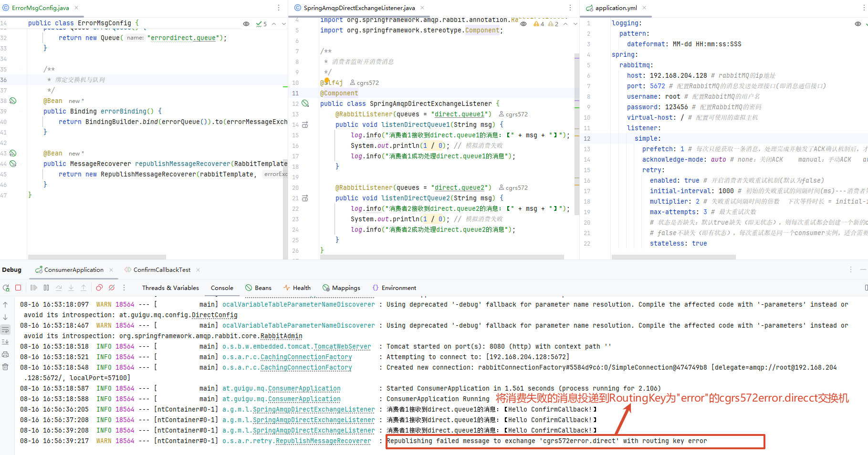Toggle reader mode eye in application.yml
868x455 pixels.
(x=858, y=24)
